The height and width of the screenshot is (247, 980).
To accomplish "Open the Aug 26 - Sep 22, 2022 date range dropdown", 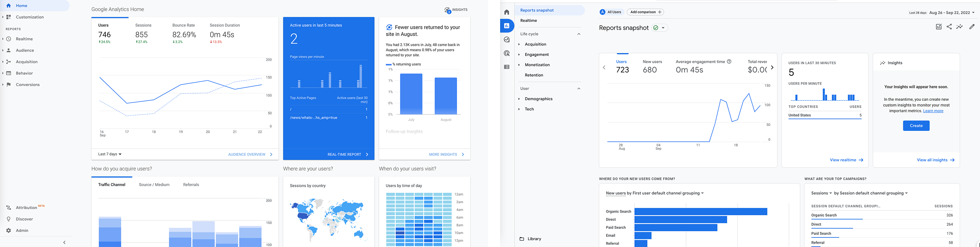I will pos(952,12).
